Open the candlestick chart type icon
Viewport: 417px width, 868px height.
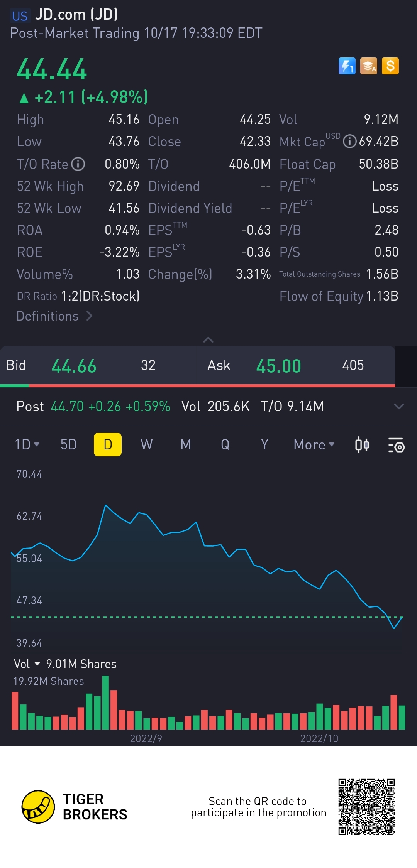click(x=362, y=445)
